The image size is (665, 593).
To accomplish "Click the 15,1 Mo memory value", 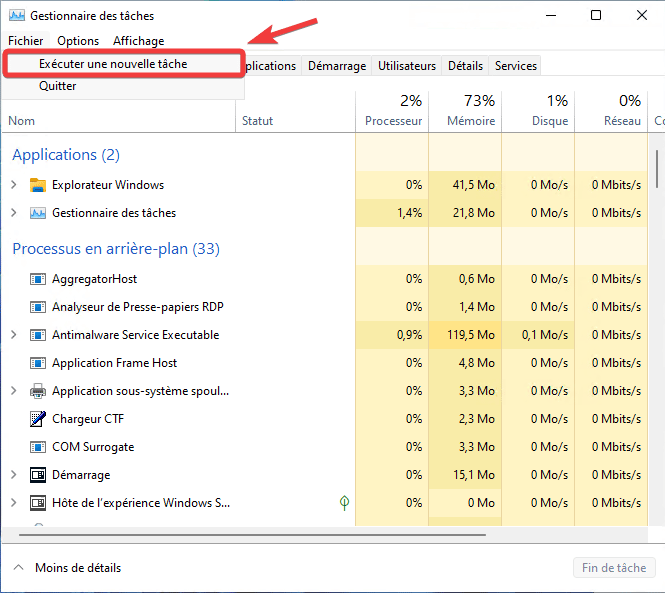I will point(474,475).
